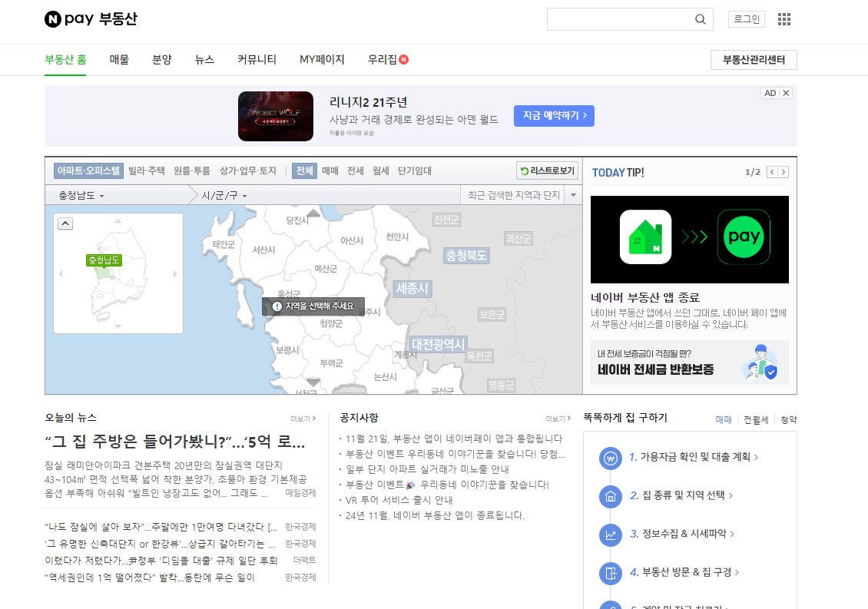This screenshot has width=868, height=609.
Task: Pan the main map up with the arrow
Action: [x=313, y=213]
